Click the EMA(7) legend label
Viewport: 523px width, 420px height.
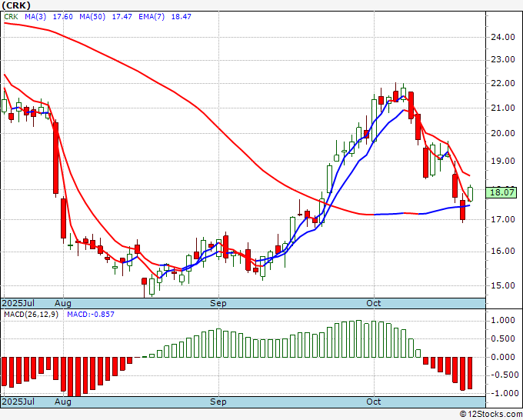click(x=152, y=17)
